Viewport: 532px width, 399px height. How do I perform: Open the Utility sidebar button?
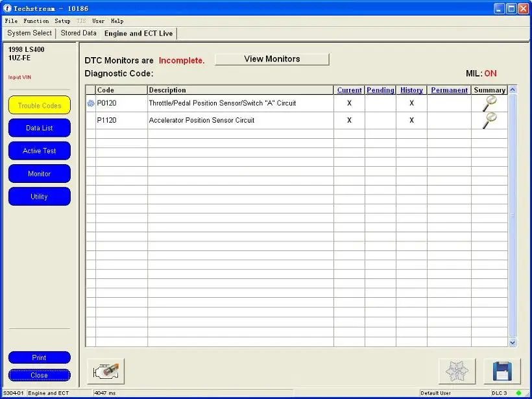pyautogui.click(x=40, y=197)
